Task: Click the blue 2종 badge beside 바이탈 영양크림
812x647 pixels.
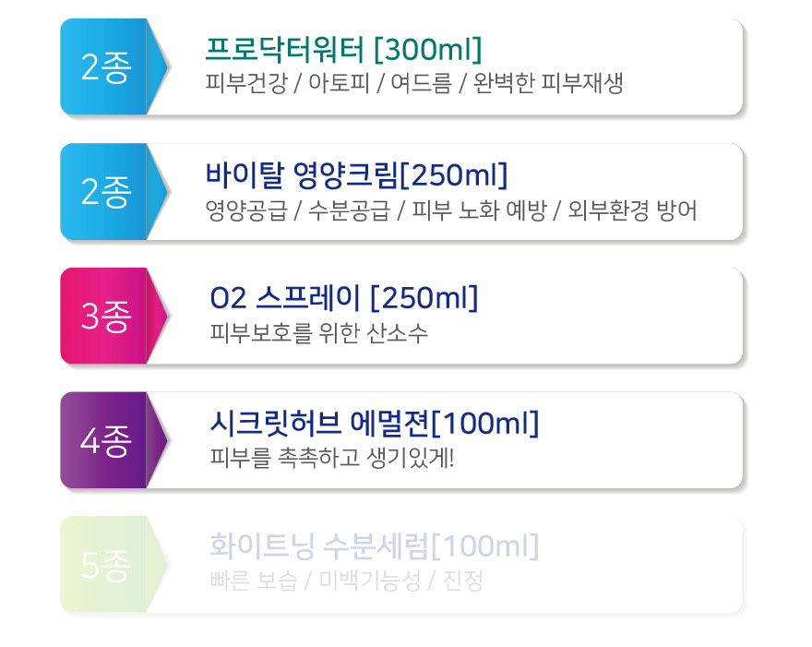Action: 113,192
